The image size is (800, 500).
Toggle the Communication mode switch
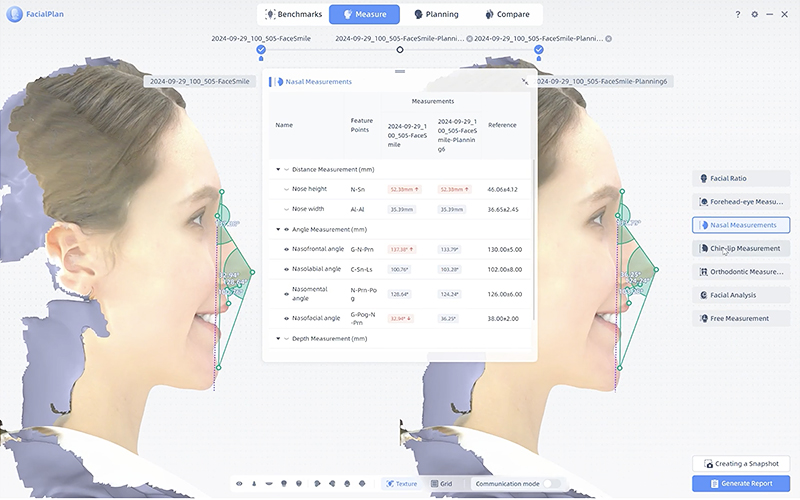click(552, 483)
